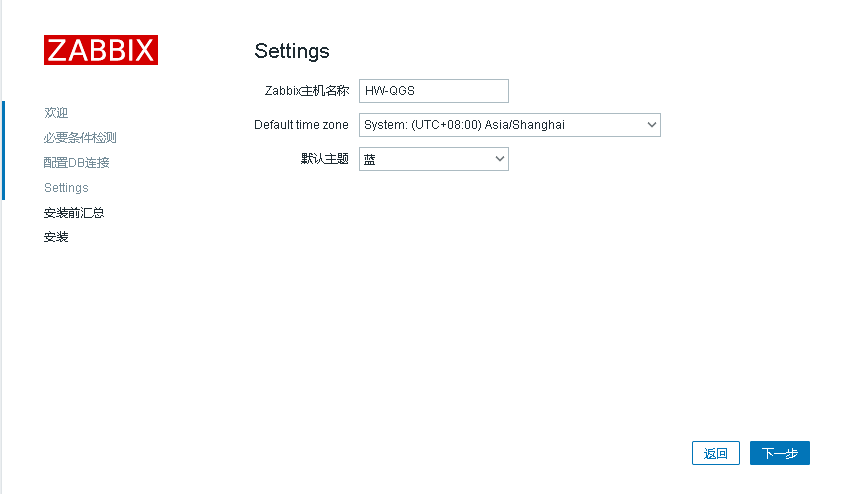The width and height of the screenshot is (843, 494).
Task: Focus the Zabbix主机名称 input field
Action: (434, 91)
